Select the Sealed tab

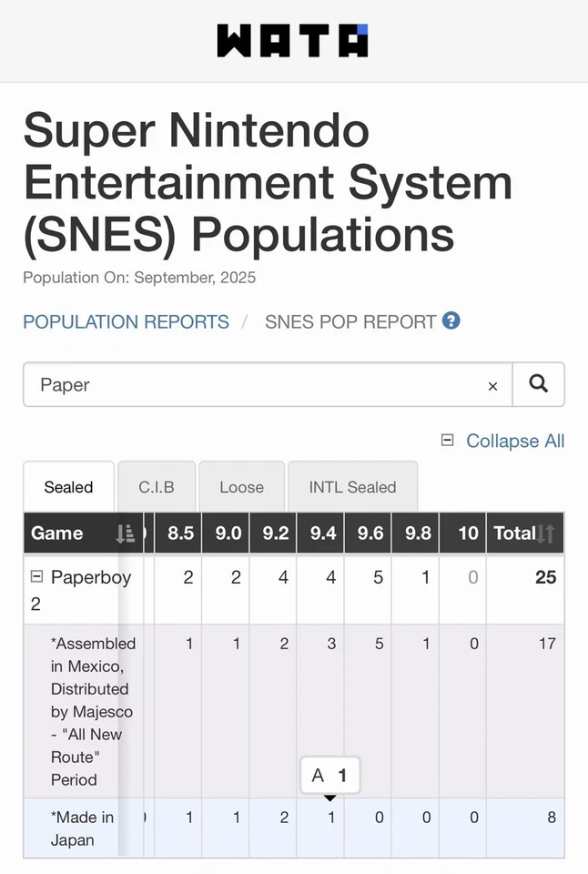[68, 487]
